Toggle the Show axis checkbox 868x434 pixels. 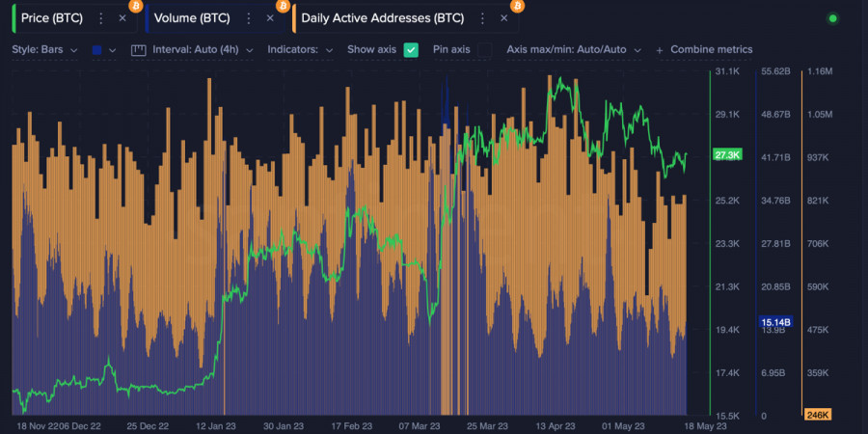(x=411, y=49)
